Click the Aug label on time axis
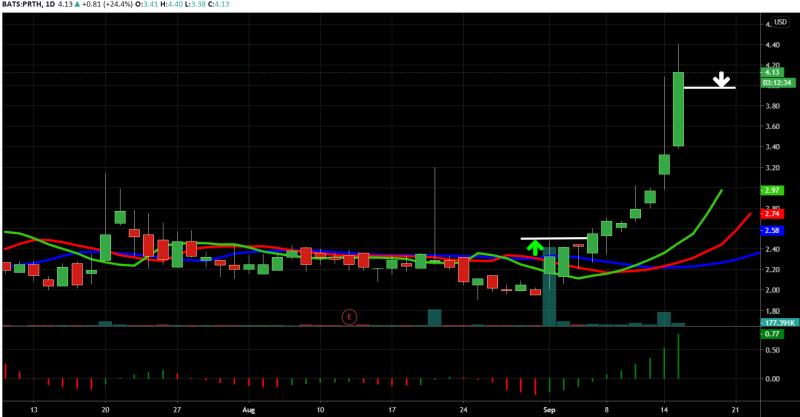The height and width of the screenshot is (417, 800). [x=248, y=410]
